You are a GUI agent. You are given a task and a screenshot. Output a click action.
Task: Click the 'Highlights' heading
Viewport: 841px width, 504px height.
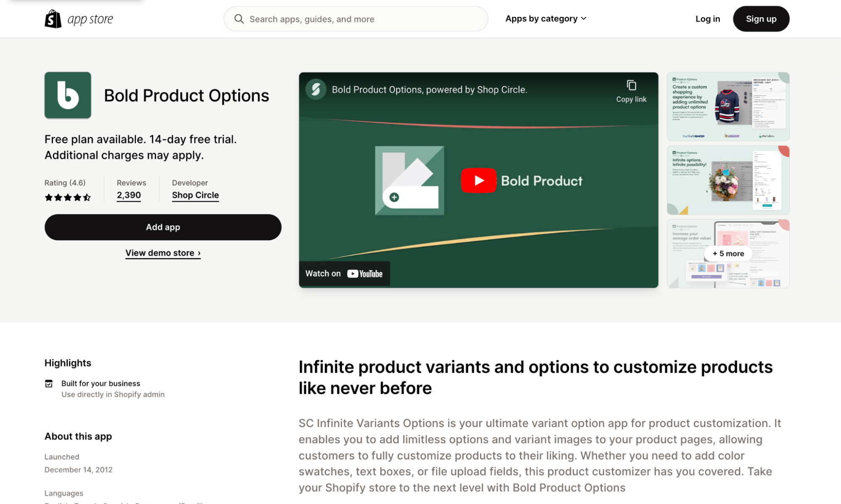[68, 363]
